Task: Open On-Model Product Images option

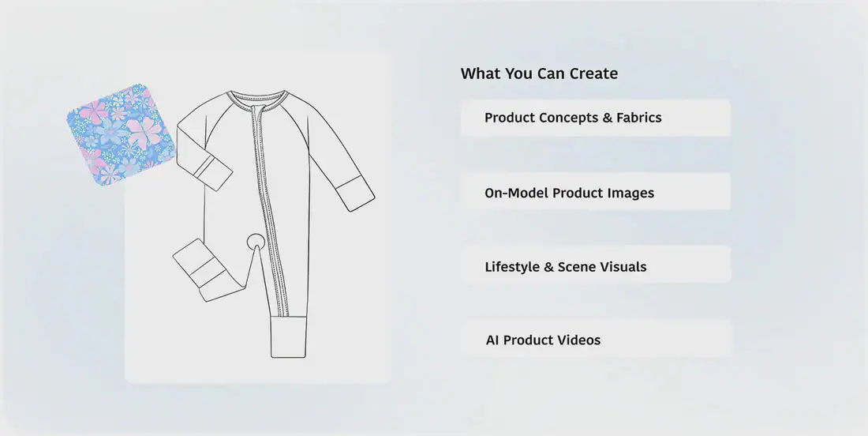Action: point(596,192)
